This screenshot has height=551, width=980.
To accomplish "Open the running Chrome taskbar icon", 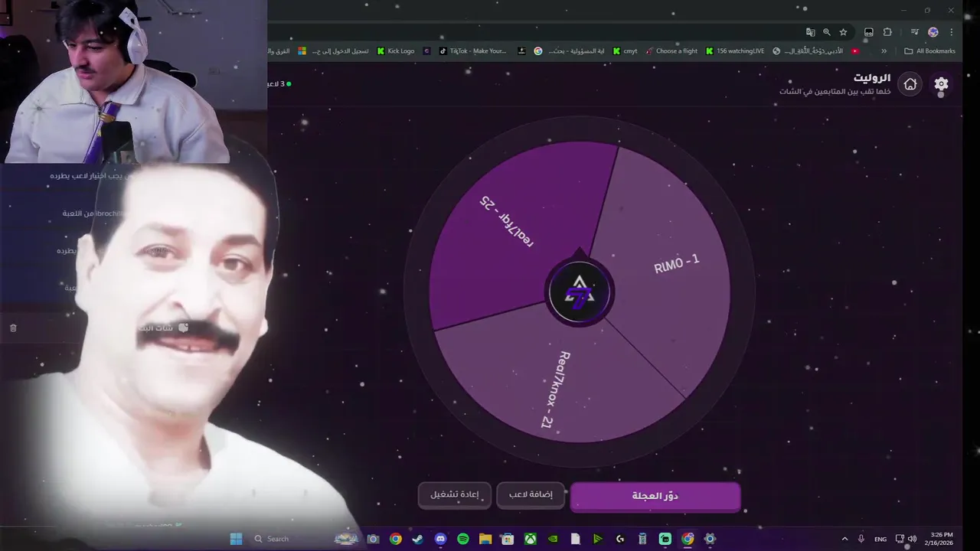I will click(688, 539).
